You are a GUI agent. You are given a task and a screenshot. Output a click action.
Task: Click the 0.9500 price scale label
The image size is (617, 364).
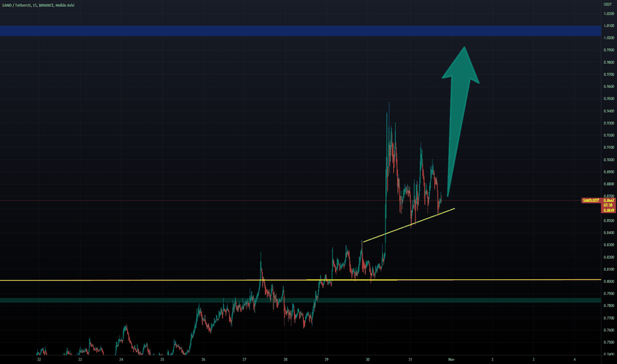click(608, 99)
